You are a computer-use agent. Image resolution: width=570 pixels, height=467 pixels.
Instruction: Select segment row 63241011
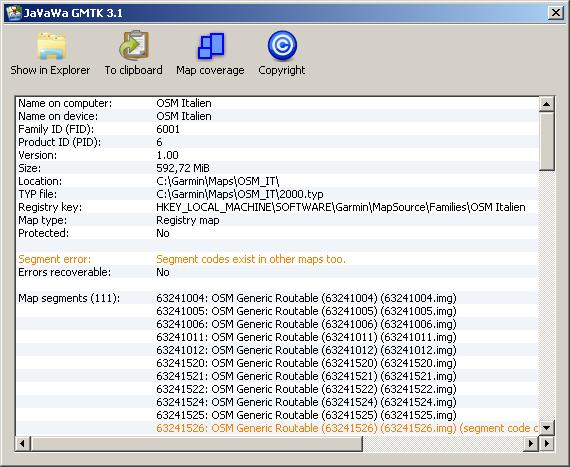pyautogui.click(x=306, y=337)
